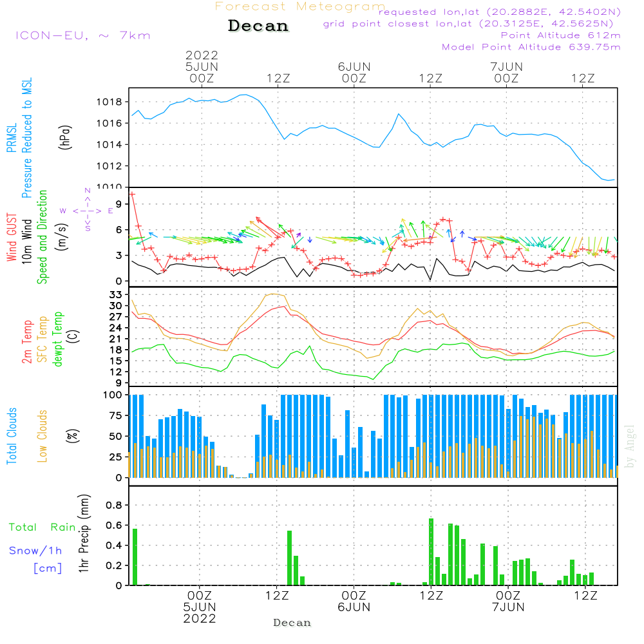This screenshot has height=644, width=644.
Task: Click the 33 temperature tick value
Action: (116, 294)
